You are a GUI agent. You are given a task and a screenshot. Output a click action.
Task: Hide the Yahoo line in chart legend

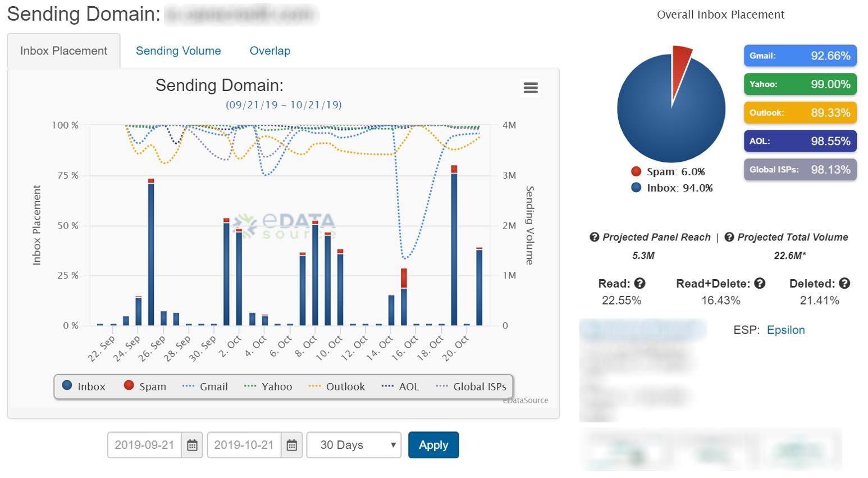(268, 386)
